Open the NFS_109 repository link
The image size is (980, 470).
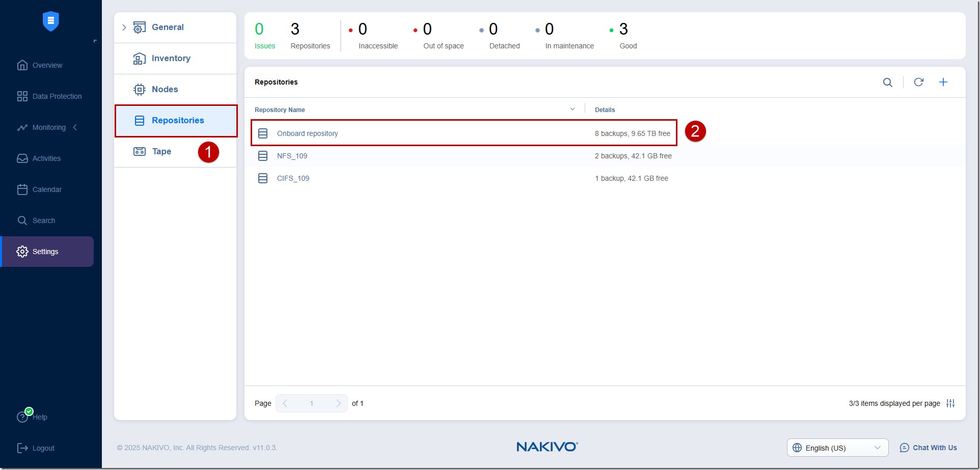(x=292, y=156)
